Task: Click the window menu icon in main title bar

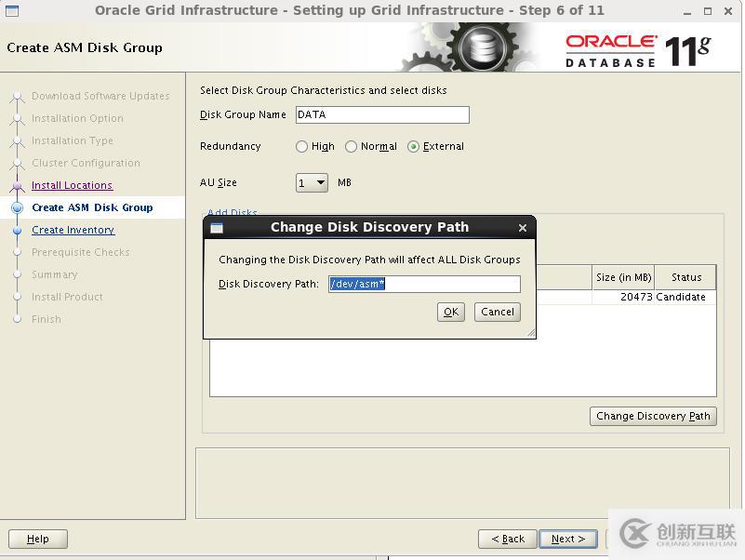Action: (x=12, y=10)
